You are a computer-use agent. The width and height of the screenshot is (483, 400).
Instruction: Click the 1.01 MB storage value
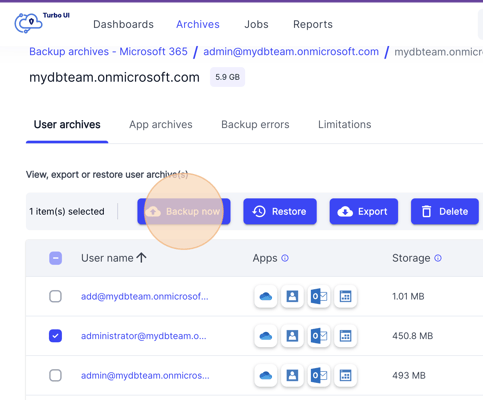point(408,296)
